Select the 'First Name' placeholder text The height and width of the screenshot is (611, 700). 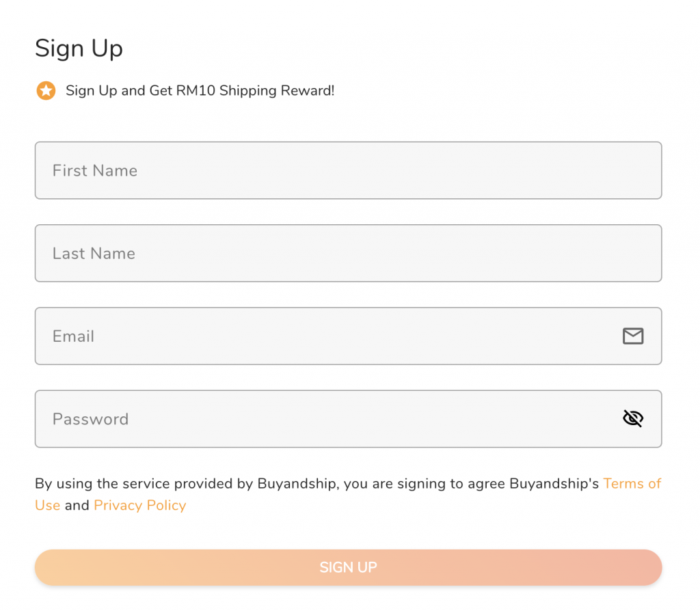pyautogui.click(x=95, y=170)
